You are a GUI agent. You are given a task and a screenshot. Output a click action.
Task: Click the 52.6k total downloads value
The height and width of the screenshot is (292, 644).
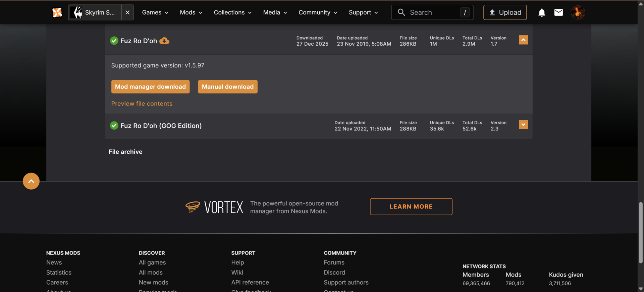(x=469, y=129)
